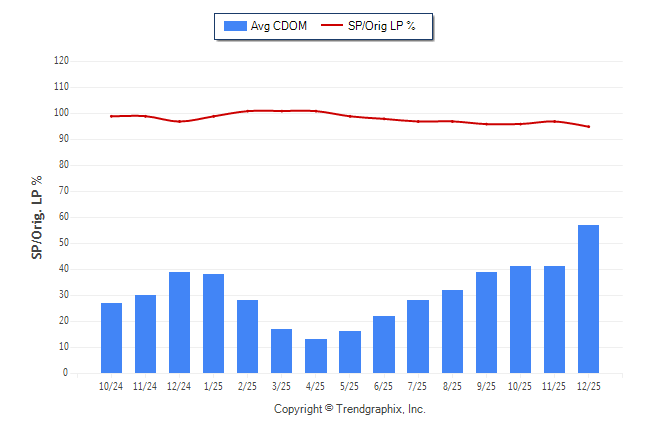Viewport: 646px width, 434px height.
Task: Select the 4/25 bar
Action: 316,356
